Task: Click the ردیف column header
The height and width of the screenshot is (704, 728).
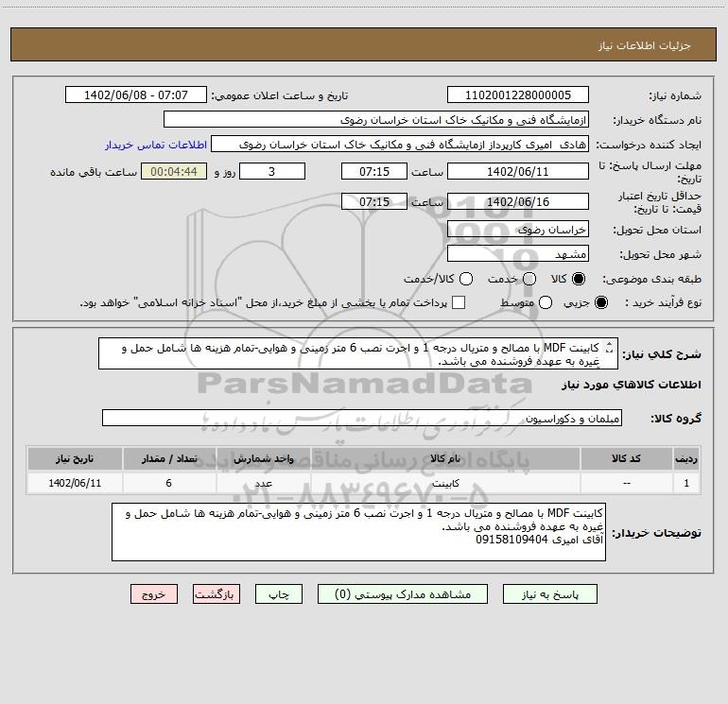Action: [686, 458]
